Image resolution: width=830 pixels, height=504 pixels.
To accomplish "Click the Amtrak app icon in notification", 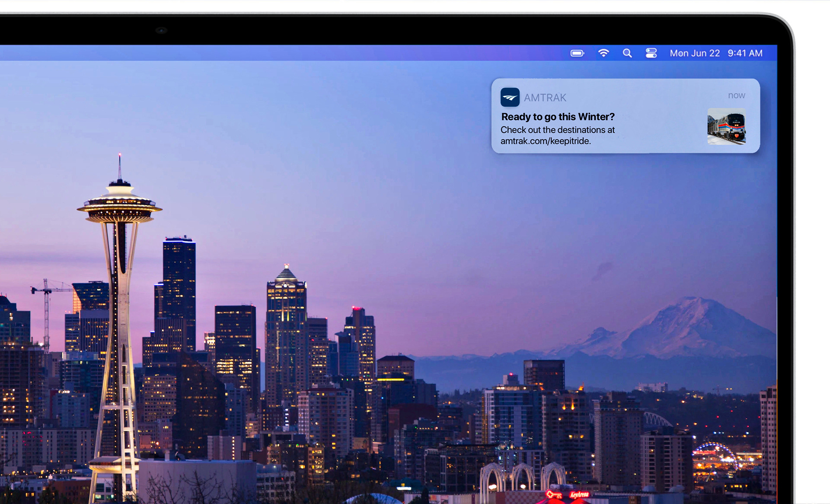I will pyautogui.click(x=510, y=97).
